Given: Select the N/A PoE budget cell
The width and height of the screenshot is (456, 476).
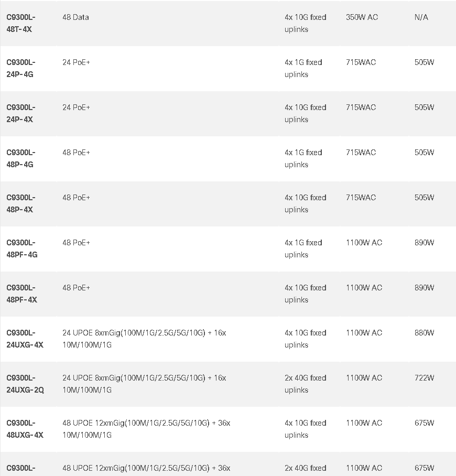Looking at the screenshot, I should point(421,17).
